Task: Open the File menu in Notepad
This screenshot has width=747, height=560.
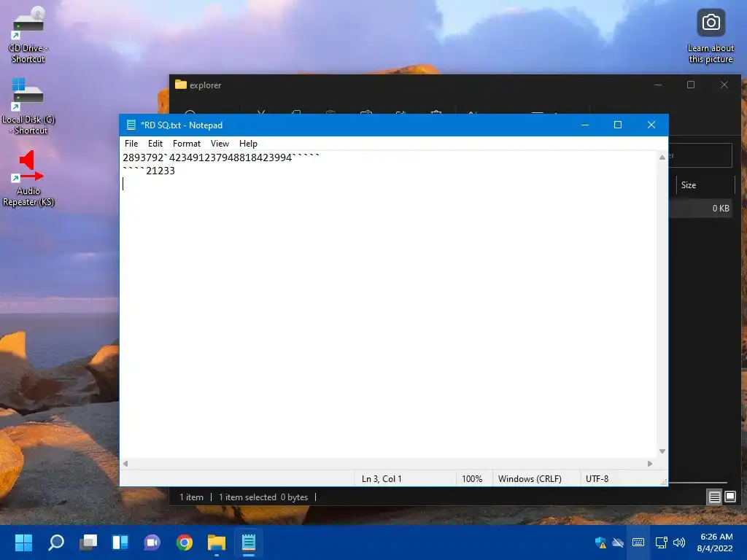Action: (131, 144)
